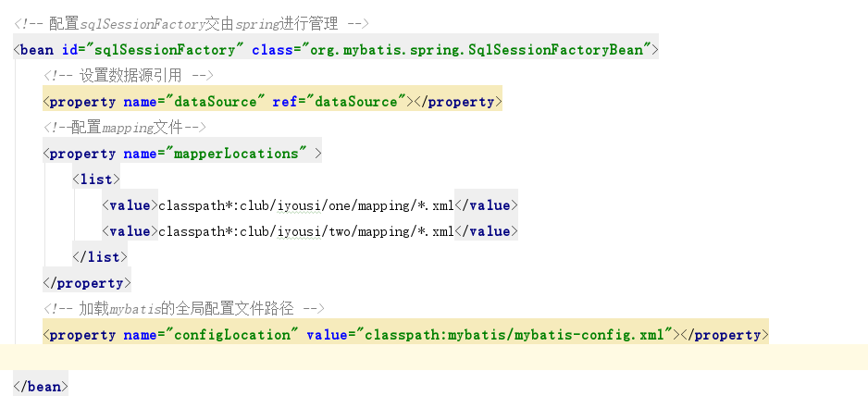The image size is (868, 408).
Task: Click the name="dataSource" attribute
Action: (194, 102)
